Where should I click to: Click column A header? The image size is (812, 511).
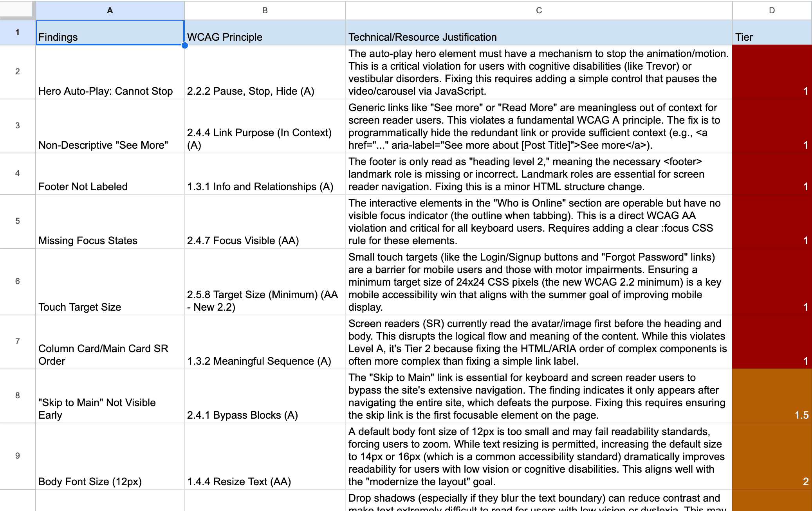tap(110, 10)
